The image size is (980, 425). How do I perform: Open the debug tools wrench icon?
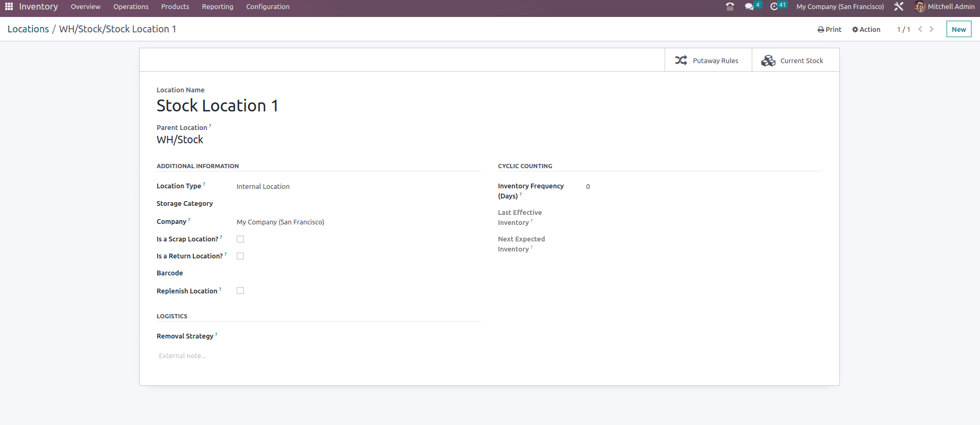[899, 6]
